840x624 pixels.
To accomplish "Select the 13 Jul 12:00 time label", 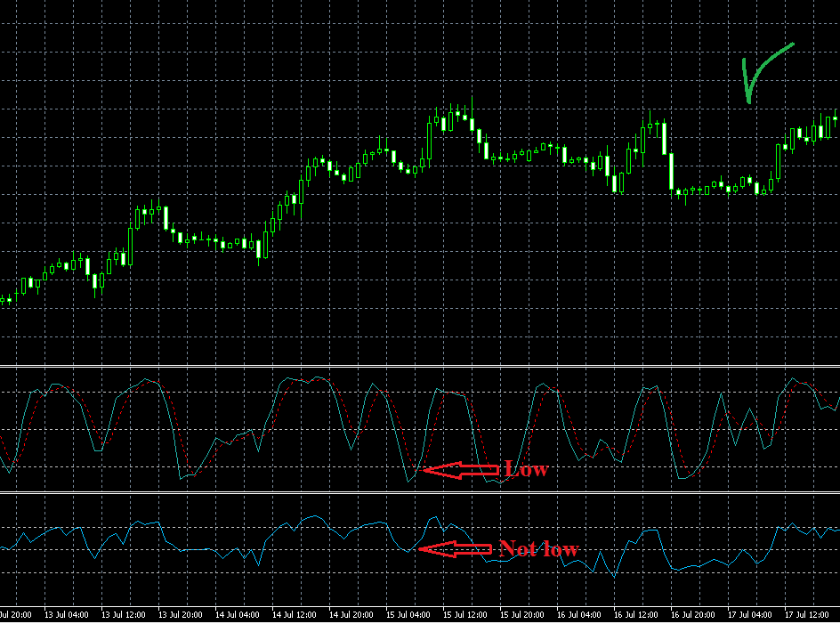I will pos(123,614).
